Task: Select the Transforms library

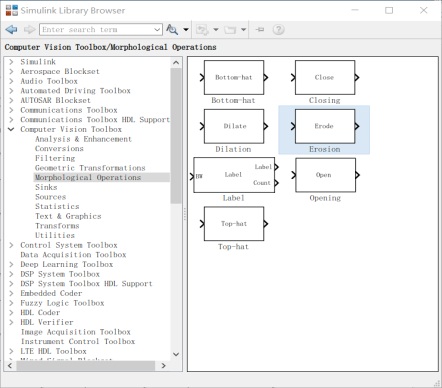Action: point(57,226)
